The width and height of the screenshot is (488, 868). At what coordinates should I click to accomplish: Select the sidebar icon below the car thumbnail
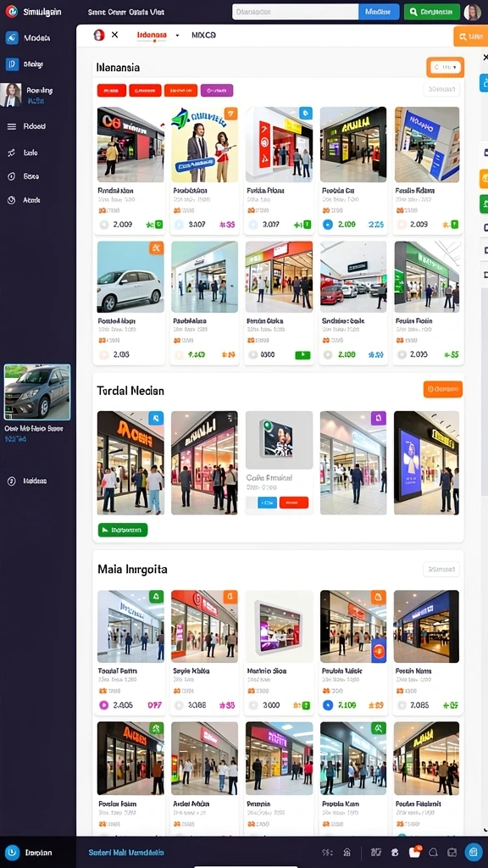coord(11,481)
